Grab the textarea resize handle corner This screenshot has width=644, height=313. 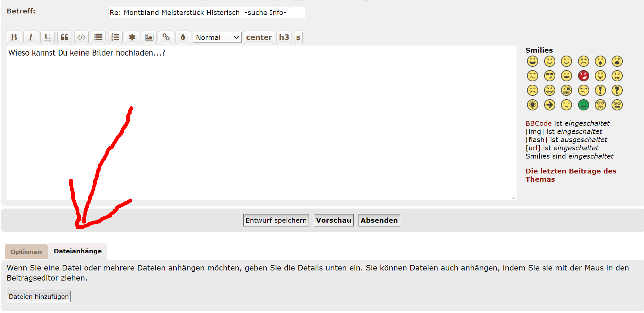click(x=514, y=198)
